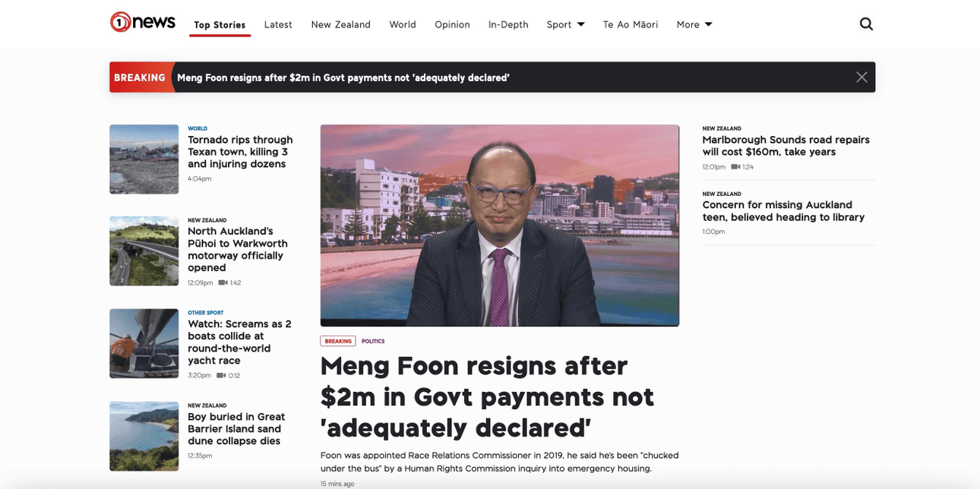The width and height of the screenshot is (980, 489).
Task: Expand the Sport dropdown menu
Action: [x=566, y=24]
